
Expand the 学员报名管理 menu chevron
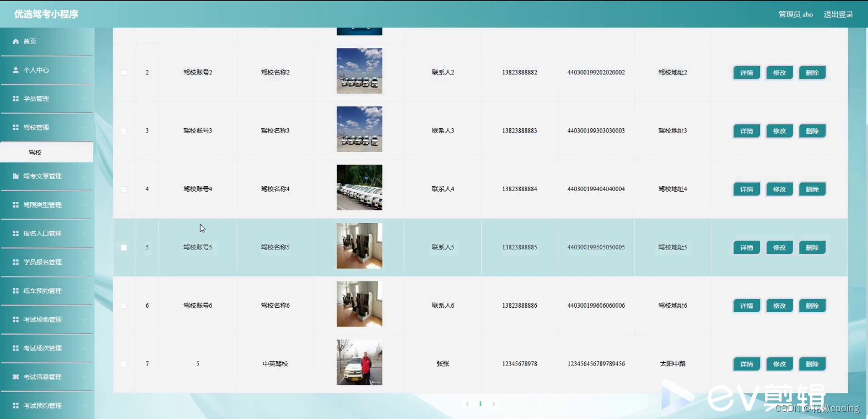tap(85, 262)
